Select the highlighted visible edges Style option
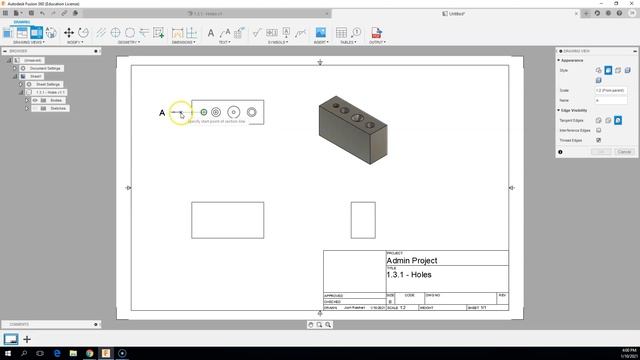The height and width of the screenshot is (360, 640). (608, 71)
